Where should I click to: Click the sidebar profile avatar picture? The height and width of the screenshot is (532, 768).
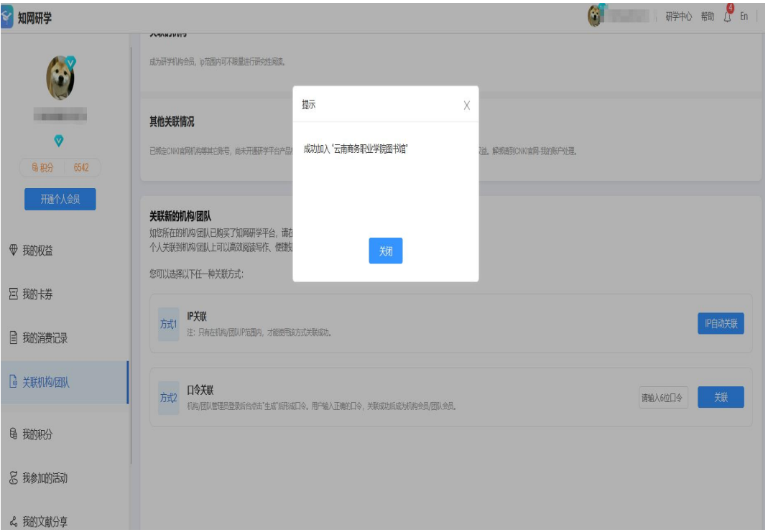[x=60, y=77]
